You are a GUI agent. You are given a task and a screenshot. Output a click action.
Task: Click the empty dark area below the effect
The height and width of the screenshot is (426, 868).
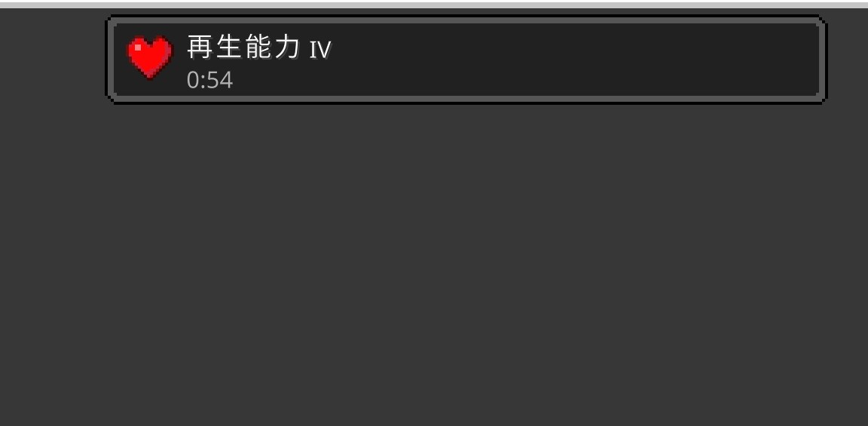tap(434, 265)
